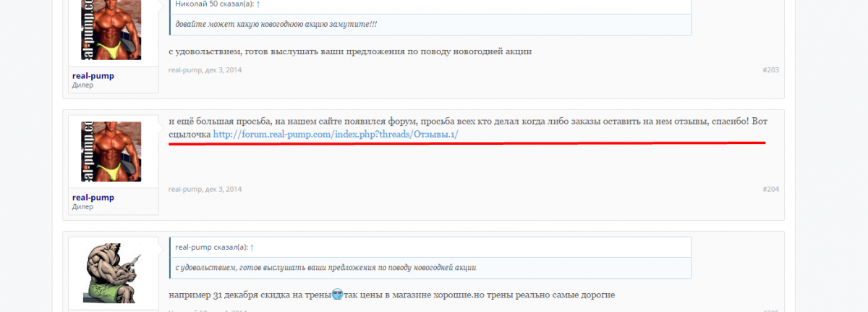Screen dimensions: 868x312
Task: Open the forum.real-pump.com reviews link
Action: [x=336, y=135]
